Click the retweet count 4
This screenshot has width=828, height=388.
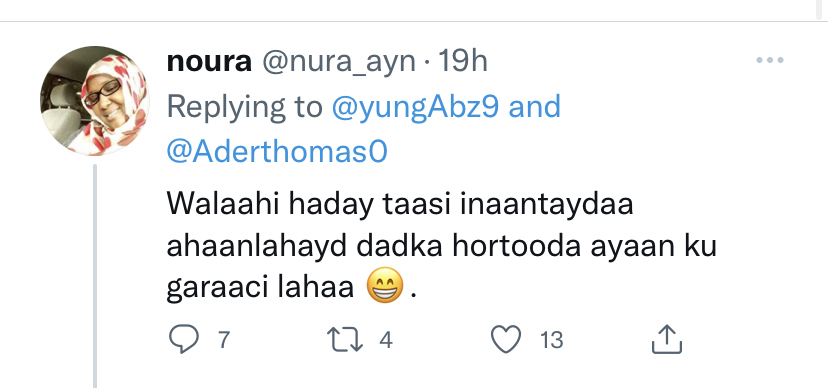click(x=386, y=339)
